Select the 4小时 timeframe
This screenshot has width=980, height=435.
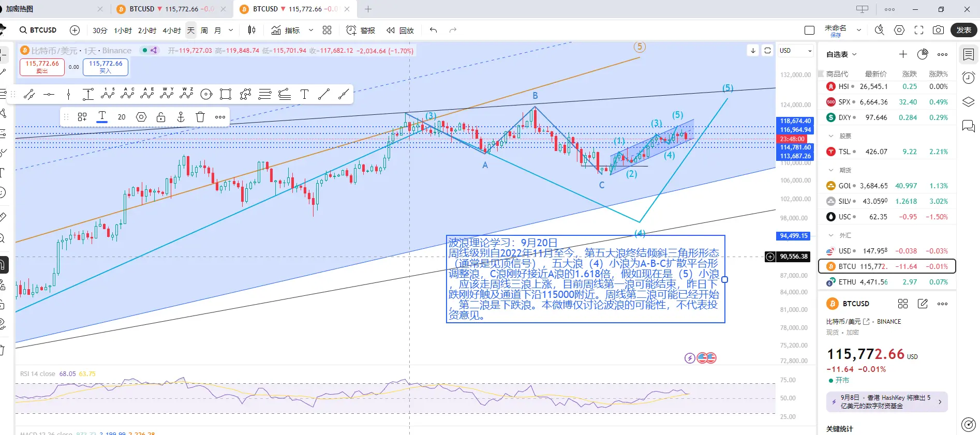[172, 31]
